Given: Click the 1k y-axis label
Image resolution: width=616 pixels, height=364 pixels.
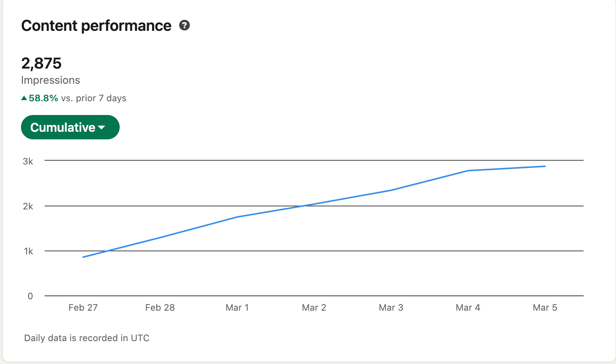Looking at the screenshot, I should [29, 251].
